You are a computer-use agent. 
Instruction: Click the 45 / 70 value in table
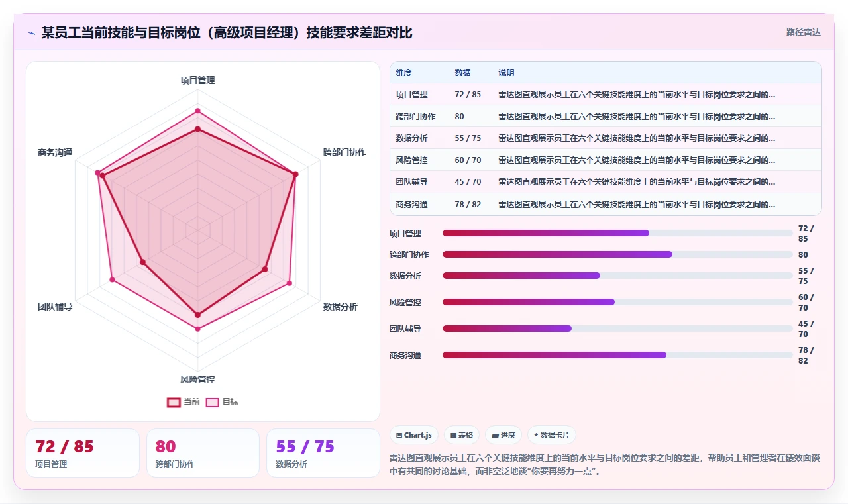[468, 182]
